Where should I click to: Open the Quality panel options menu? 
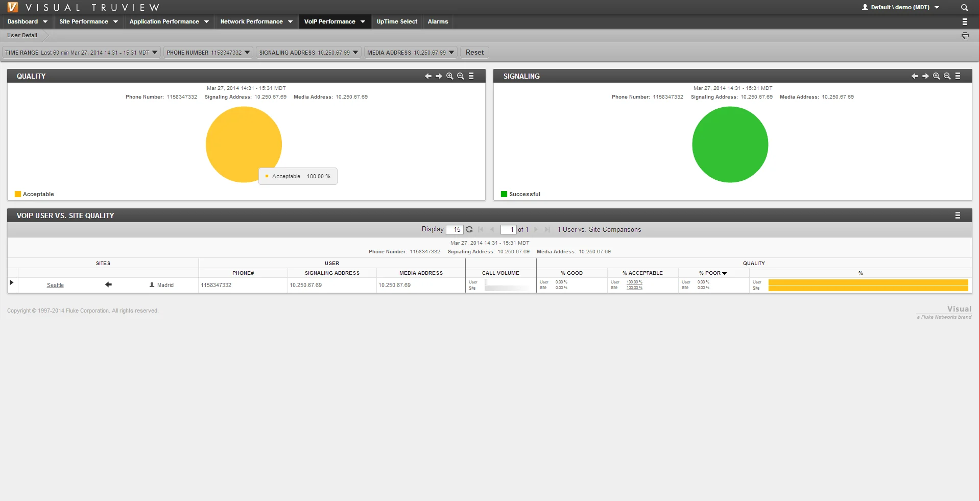click(471, 76)
